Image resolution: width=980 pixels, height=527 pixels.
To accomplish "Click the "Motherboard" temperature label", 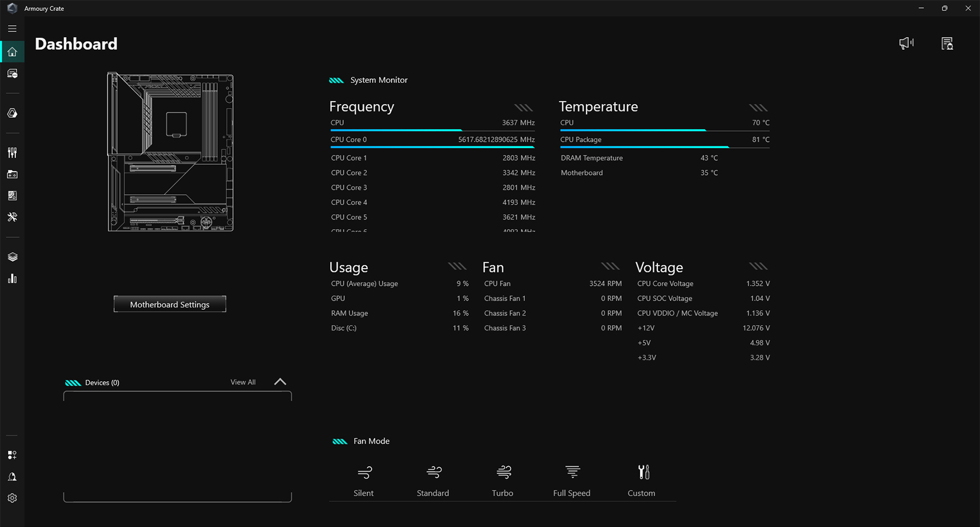I will [581, 173].
